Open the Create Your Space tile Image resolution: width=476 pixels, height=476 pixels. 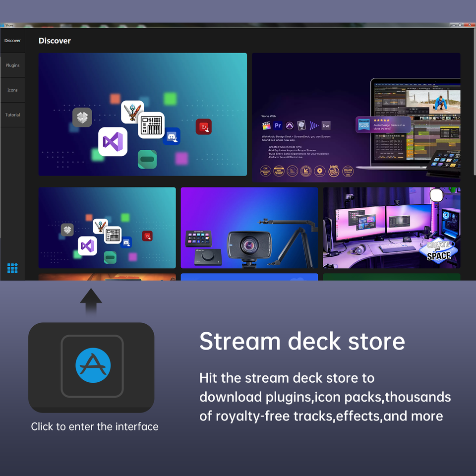392,228
